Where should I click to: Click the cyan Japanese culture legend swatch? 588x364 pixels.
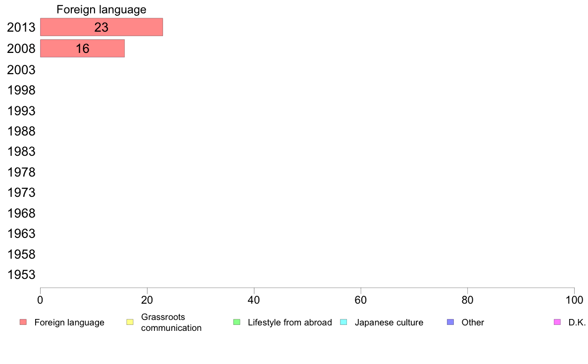pyautogui.click(x=344, y=322)
